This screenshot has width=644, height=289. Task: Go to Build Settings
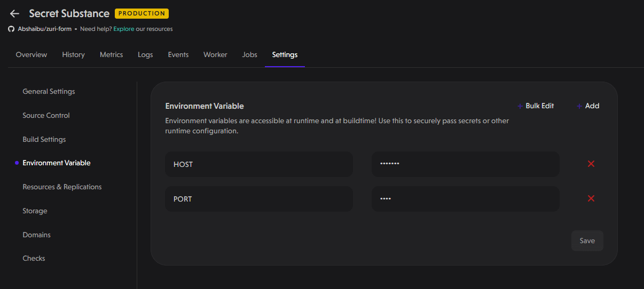click(x=44, y=139)
